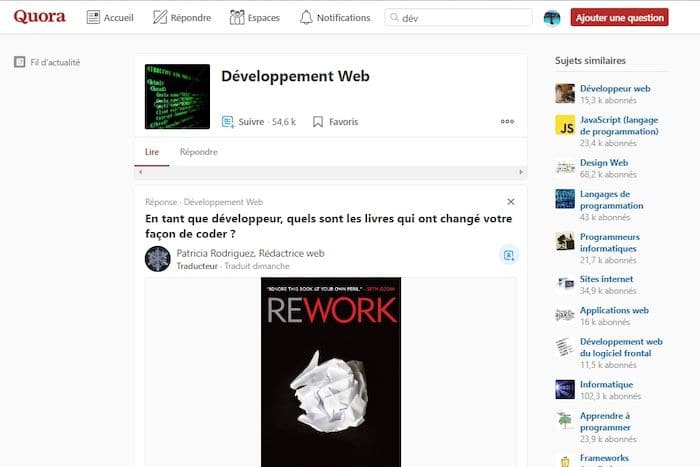Switch to the Répondre tab under topic
Screen dimensions: 700x467
click(x=198, y=152)
